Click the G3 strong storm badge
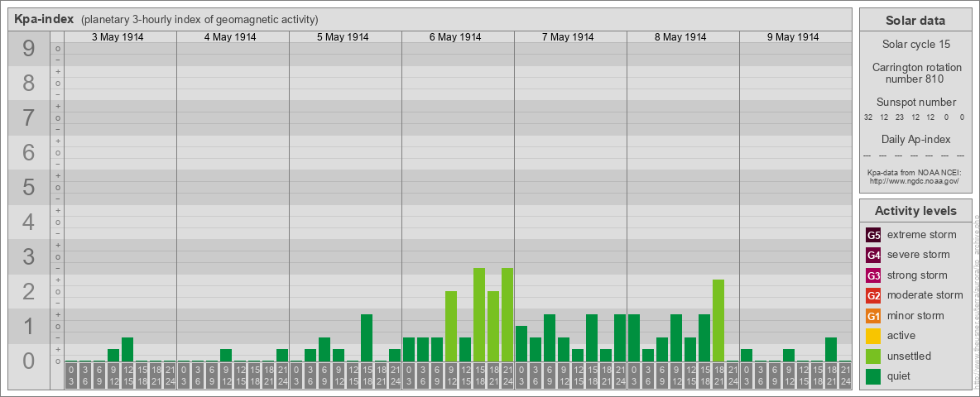Viewport: 980px width, 397px height. (873, 275)
